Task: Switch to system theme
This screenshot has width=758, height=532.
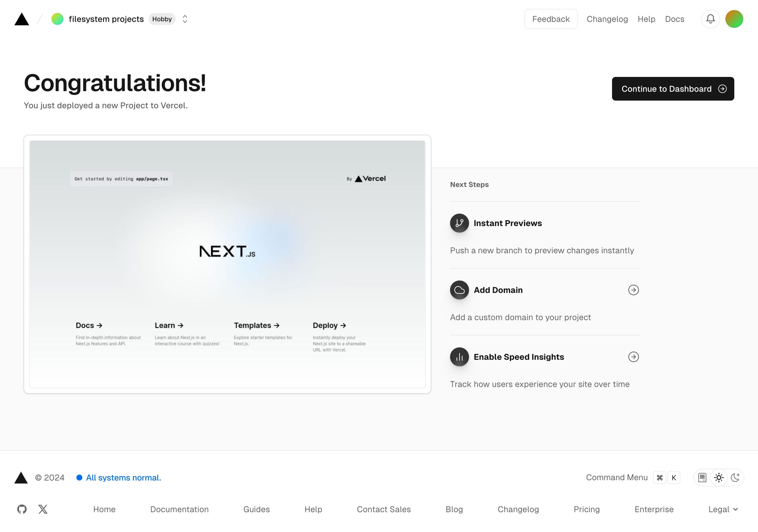Action: (x=702, y=478)
